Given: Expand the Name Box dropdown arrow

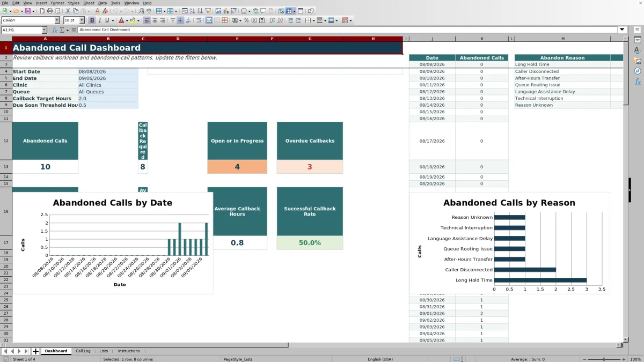Looking at the screenshot, I should (45, 30).
